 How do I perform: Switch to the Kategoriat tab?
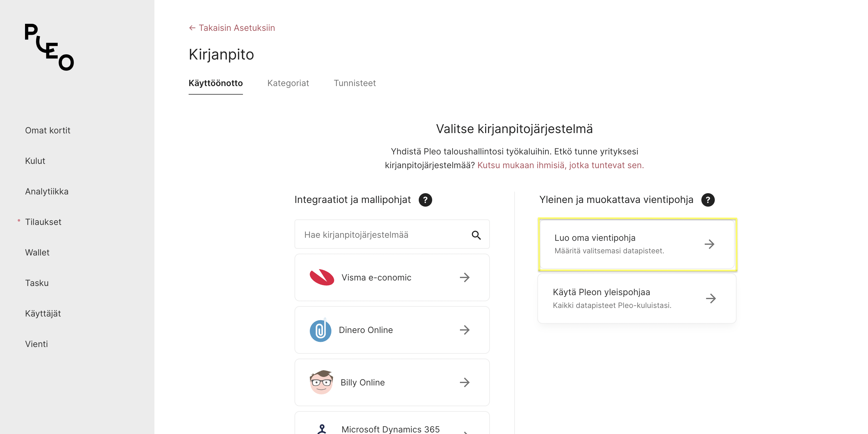point(288,83)
